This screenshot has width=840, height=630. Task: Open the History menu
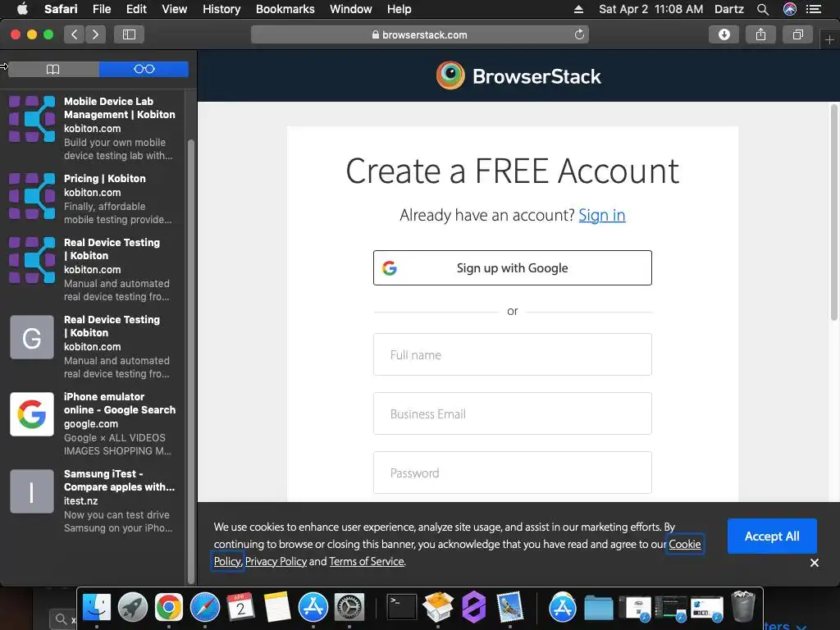click(x=221, y=9)
